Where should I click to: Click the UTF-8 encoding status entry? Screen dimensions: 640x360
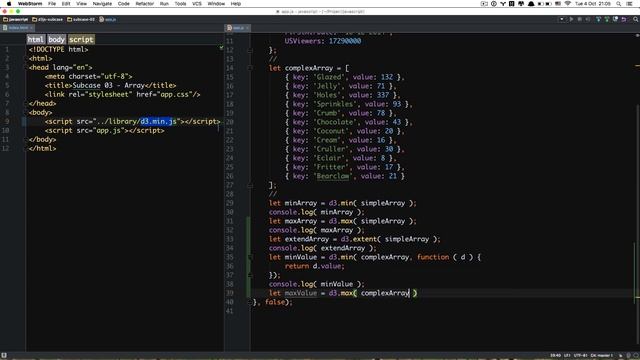coord(580,356)
